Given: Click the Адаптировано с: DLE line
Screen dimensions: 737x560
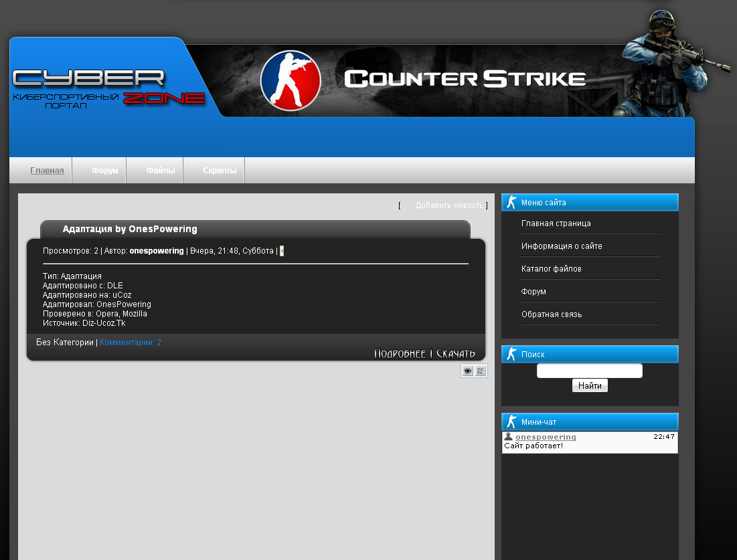Looking at the screenshot, I should [83, 286].
